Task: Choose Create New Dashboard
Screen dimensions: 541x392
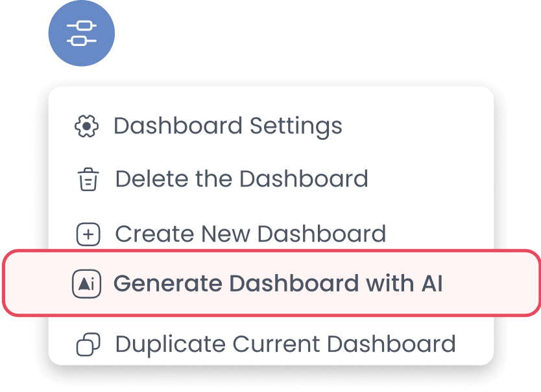Action: [x=250, y=234]
